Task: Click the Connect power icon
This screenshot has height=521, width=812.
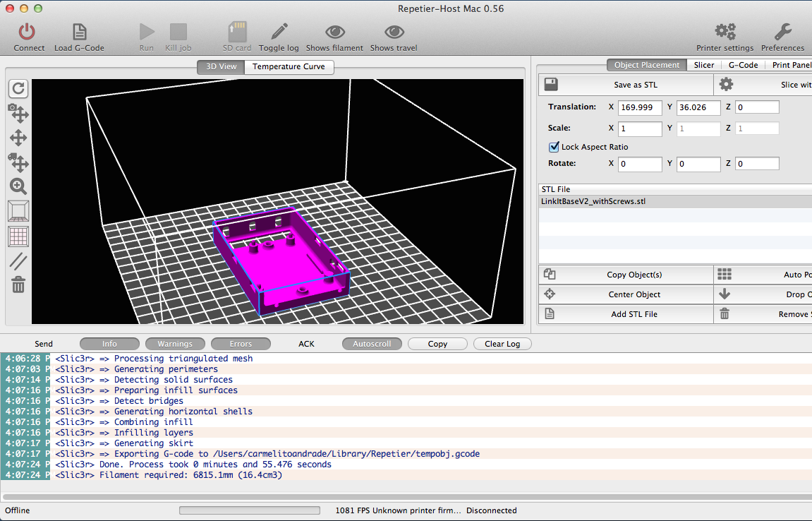Action: click(x=27, y=32)
